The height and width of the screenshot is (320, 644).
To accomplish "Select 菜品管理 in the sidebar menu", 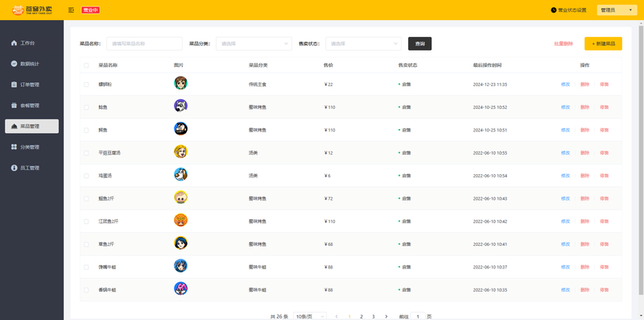I will coord(31,127).
